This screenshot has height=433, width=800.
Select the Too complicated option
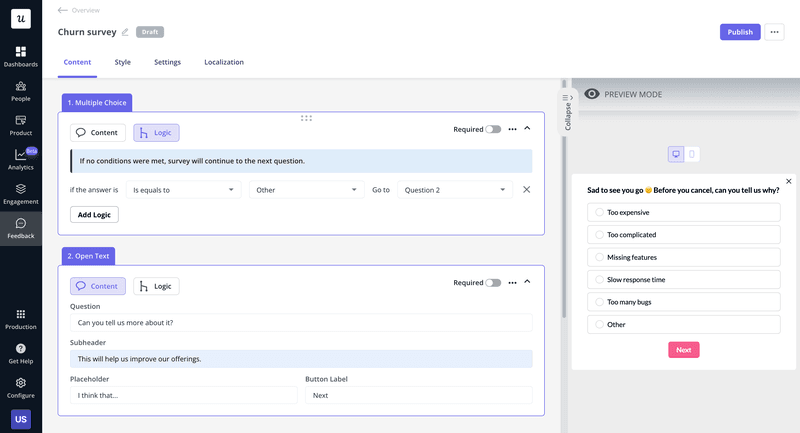click(684, 235)
